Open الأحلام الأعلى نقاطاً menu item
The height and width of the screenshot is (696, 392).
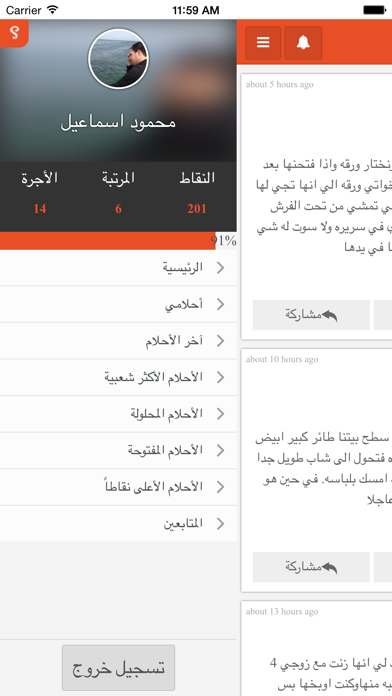pos(118,487)
